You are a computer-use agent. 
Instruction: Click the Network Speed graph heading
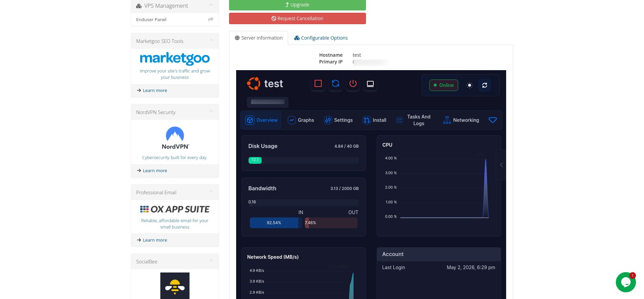tap(273, 257)
